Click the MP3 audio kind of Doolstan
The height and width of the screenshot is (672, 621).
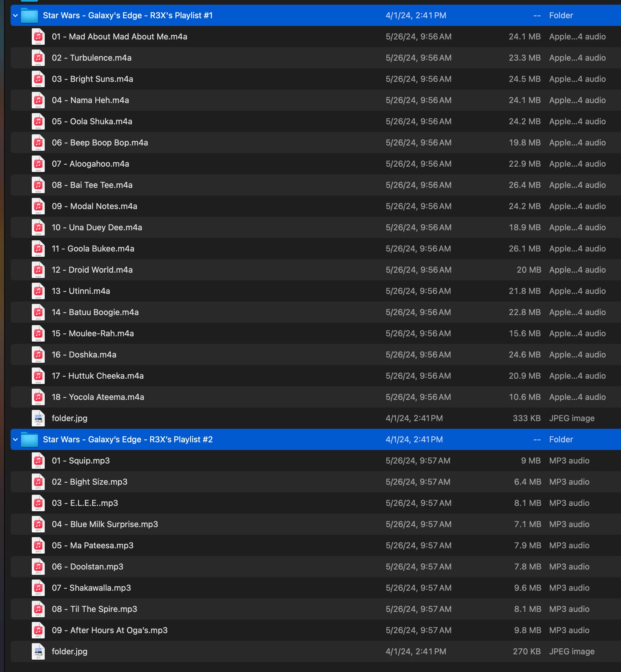click(x=569, y=567)
